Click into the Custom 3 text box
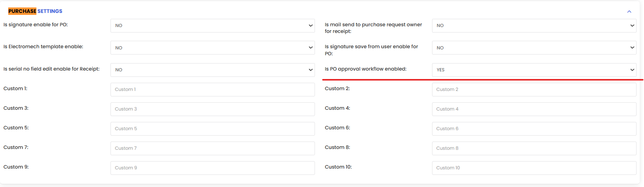644x187 pixels. pos(212,109)
